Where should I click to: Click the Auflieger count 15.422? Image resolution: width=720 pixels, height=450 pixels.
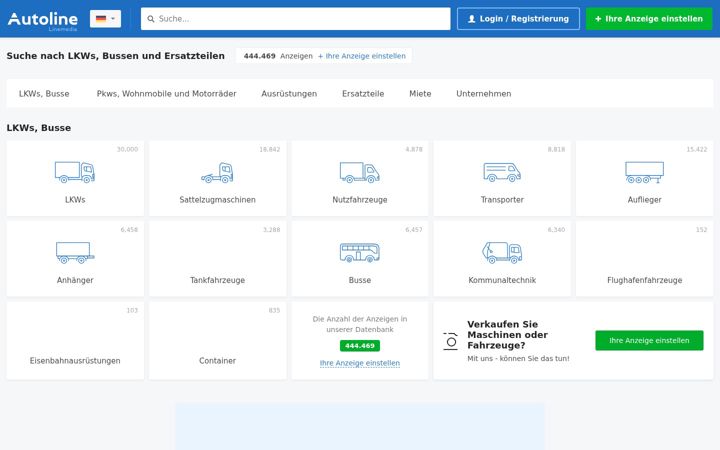[x=697, y=149]
